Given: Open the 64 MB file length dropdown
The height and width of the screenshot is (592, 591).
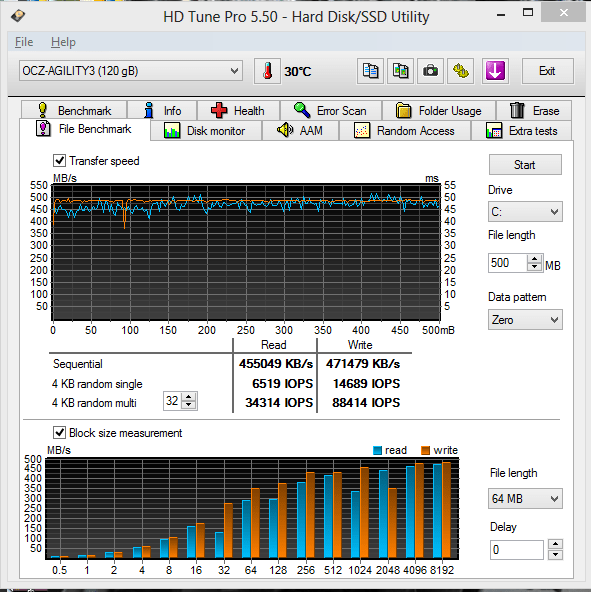Looking at the screenshot, I should (525, 499).
